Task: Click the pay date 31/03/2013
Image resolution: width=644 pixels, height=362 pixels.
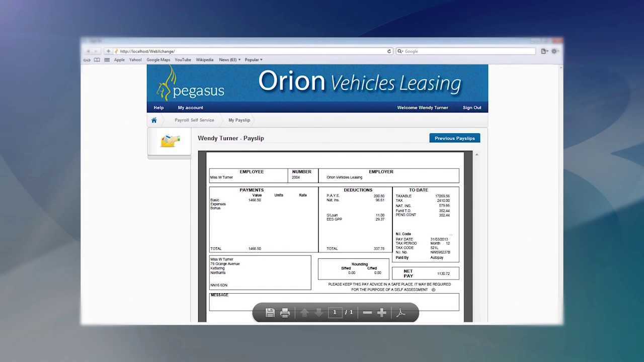Action: (439, 239)
